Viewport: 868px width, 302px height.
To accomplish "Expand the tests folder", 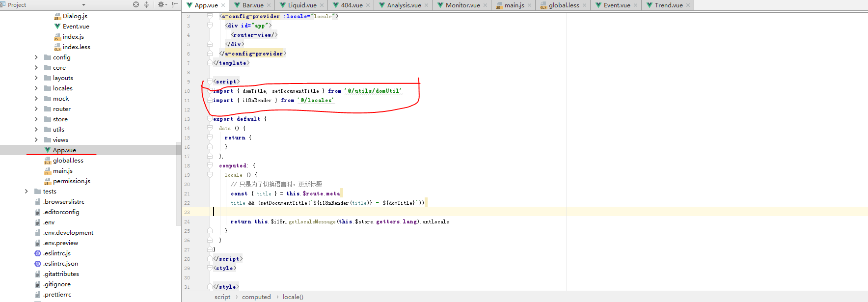I will [x=26, y=192].
